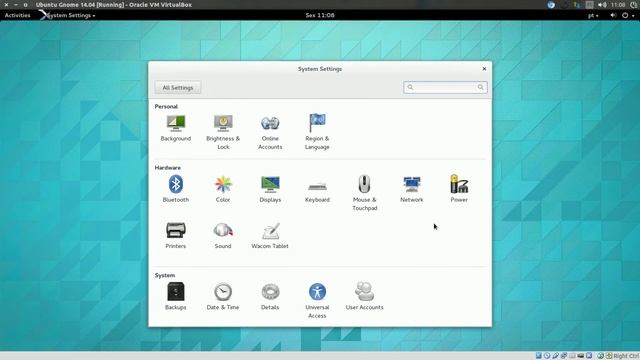Open the GNOME power system menu

627,16
